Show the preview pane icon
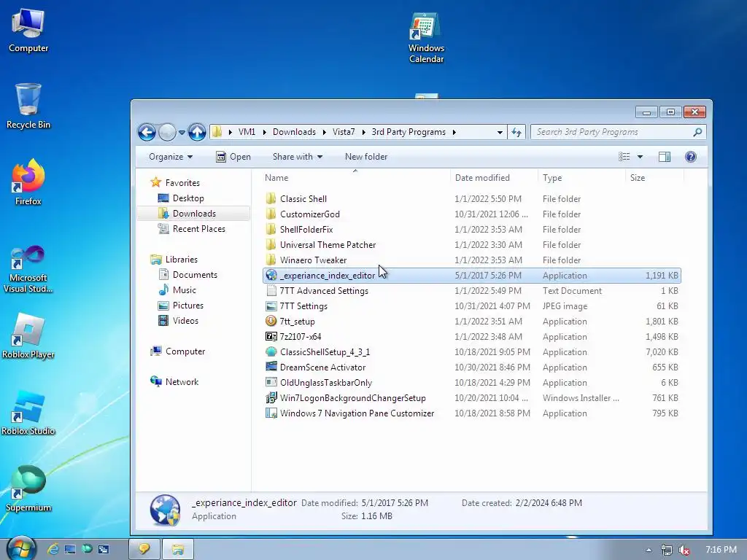 [x=664, y=157]
